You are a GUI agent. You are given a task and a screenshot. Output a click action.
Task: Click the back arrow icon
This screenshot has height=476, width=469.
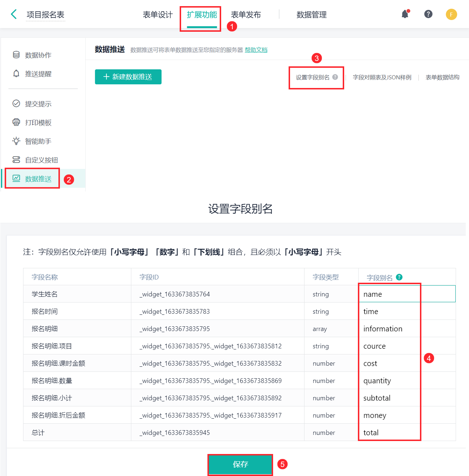tap(14, 14)
